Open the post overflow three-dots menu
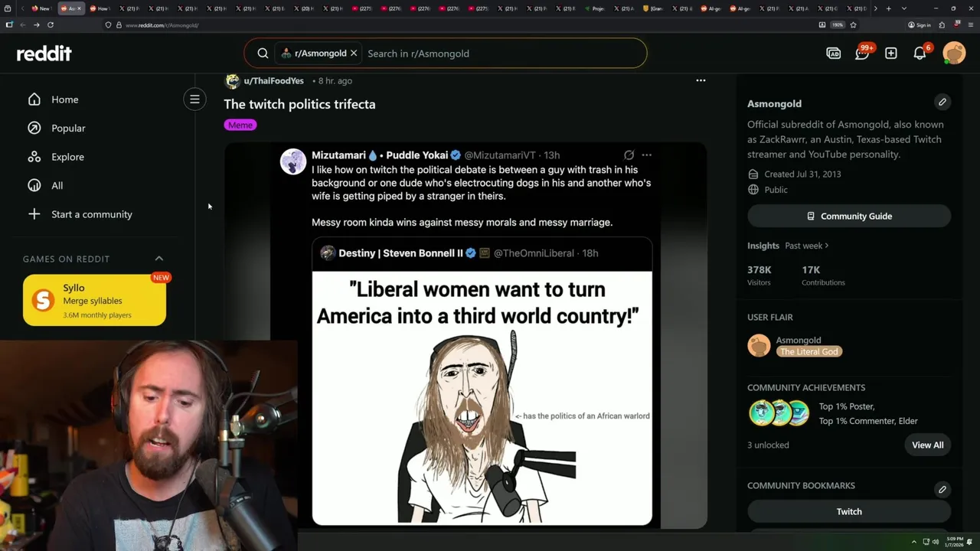Screen dimensions: 980x551 [x=701, y=80]
